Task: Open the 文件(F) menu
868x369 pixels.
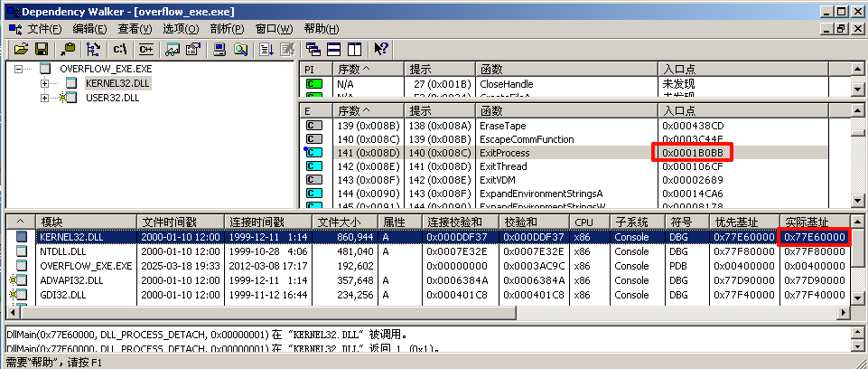Action: coord(45,29)
